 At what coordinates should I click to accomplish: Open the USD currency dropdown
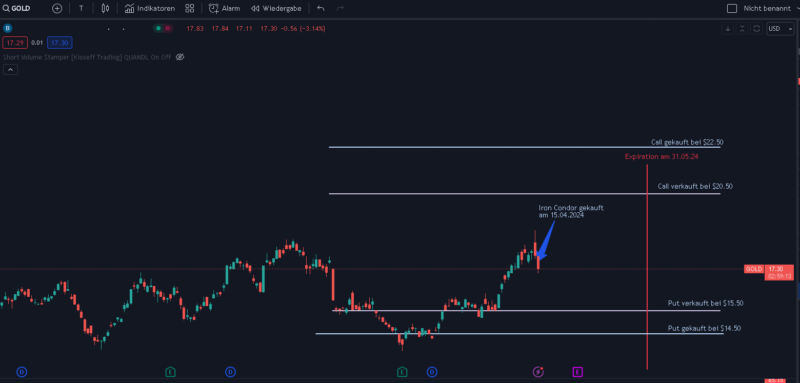pos(780,29)
